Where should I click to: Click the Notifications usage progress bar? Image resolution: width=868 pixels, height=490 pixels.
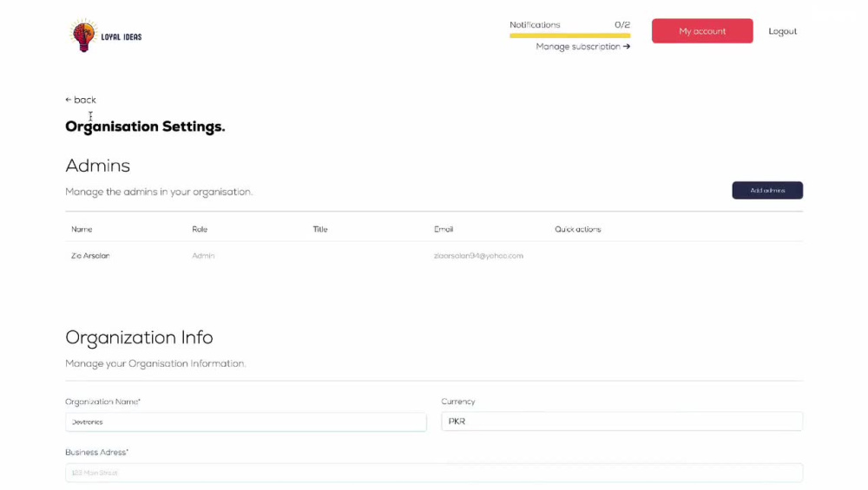pyautogui.click(x=569, y=36)
